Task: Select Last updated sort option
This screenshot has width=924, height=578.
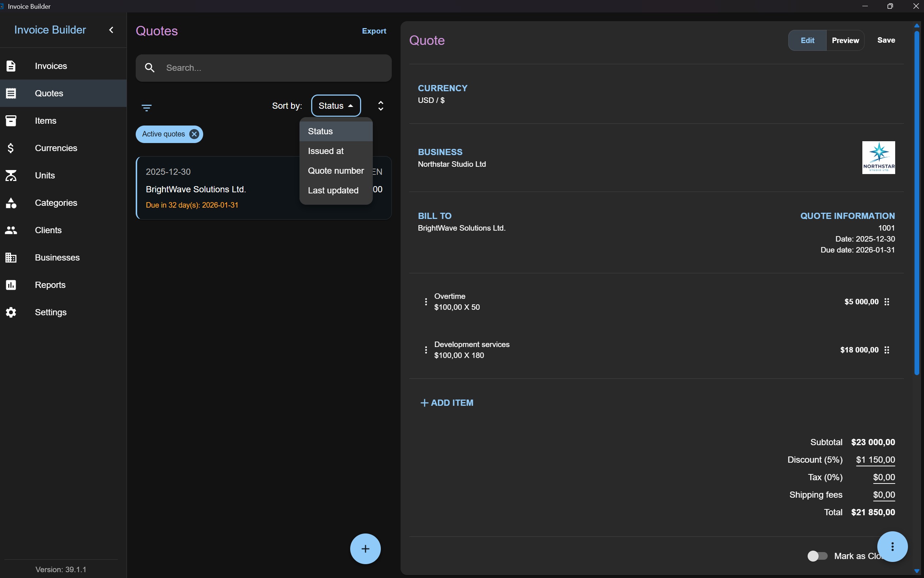Action: tap(336, 190)
